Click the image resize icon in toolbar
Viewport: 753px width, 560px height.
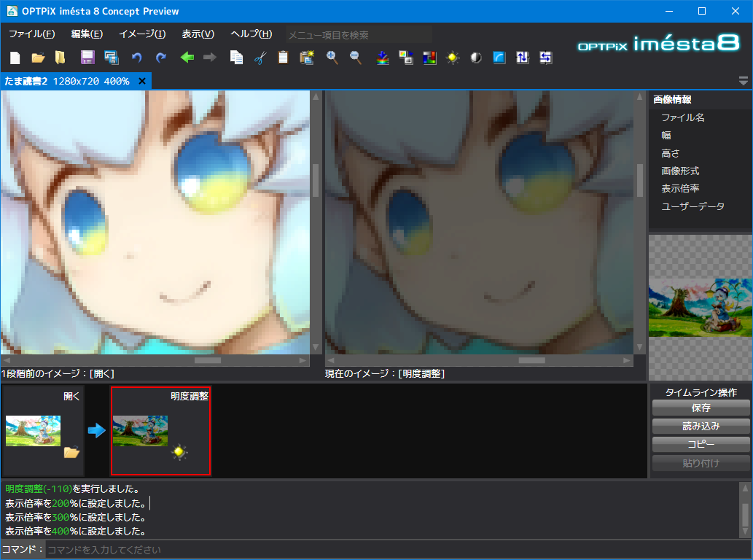[406, 58]
